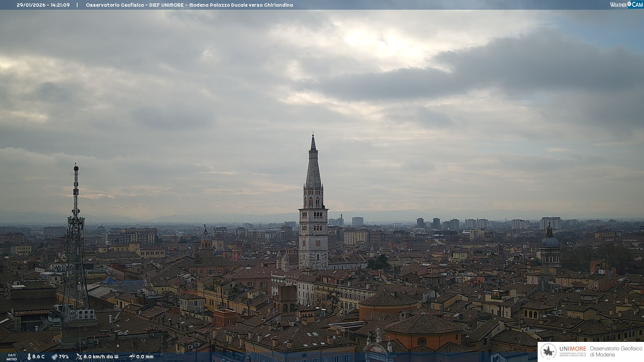Click the UNIMORE wordmark in footer logo

(573, 349)
